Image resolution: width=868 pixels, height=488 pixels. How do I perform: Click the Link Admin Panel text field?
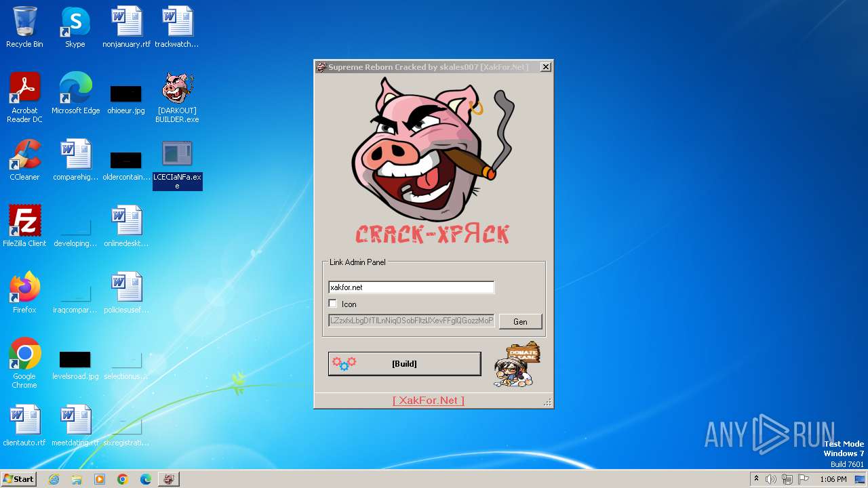[x=412, y=287]
